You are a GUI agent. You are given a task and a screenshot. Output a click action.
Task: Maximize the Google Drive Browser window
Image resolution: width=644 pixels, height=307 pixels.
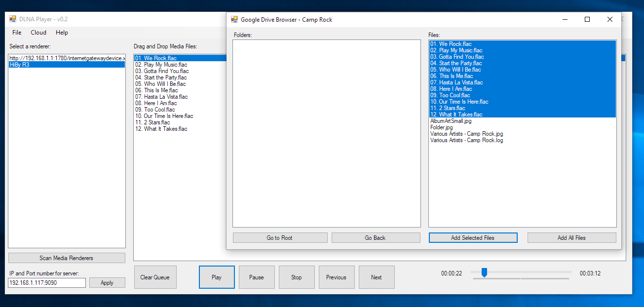click(x=587, y=20)
